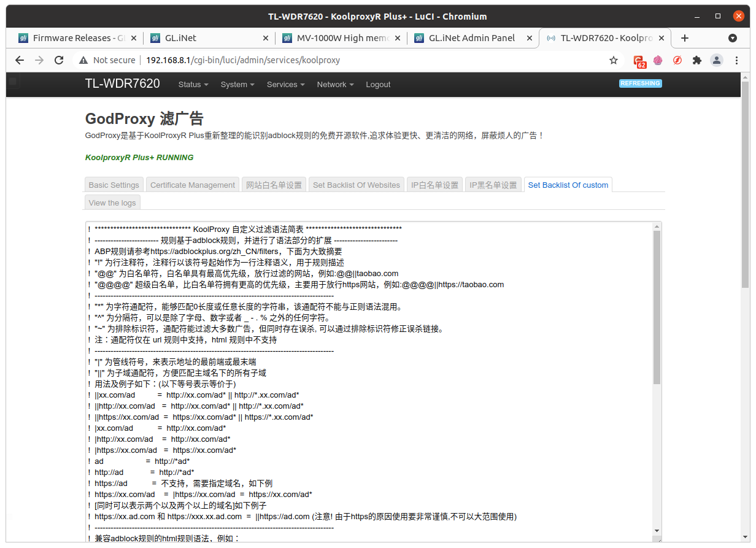Reload the page with the refresh icon
The height and width of the screenshot is (548, 756).
point(59,60)
